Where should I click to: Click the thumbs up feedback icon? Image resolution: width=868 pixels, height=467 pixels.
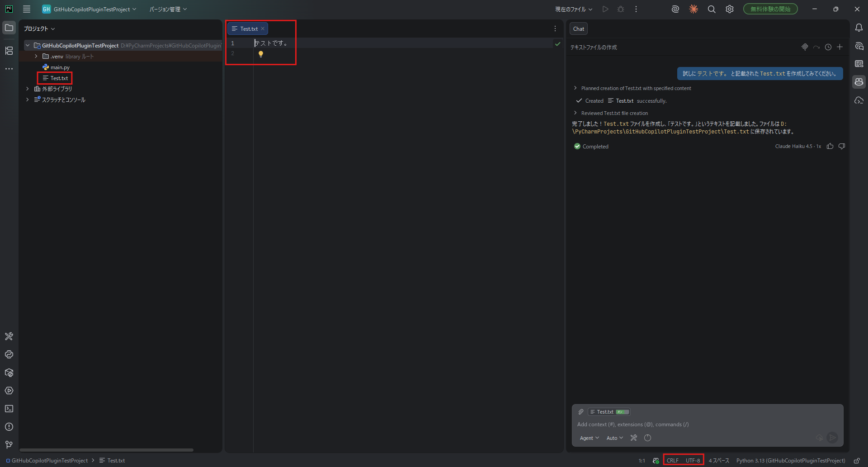pos(830,146)
